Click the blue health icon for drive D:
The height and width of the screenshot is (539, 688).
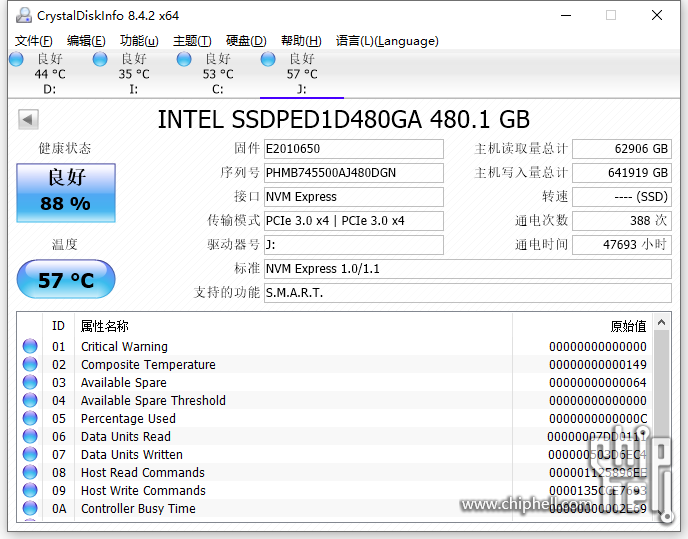[x=16, y=59]
